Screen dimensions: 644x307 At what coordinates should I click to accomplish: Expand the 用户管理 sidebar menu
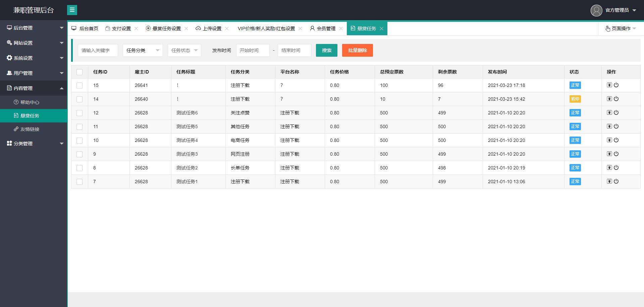(34, 73)
